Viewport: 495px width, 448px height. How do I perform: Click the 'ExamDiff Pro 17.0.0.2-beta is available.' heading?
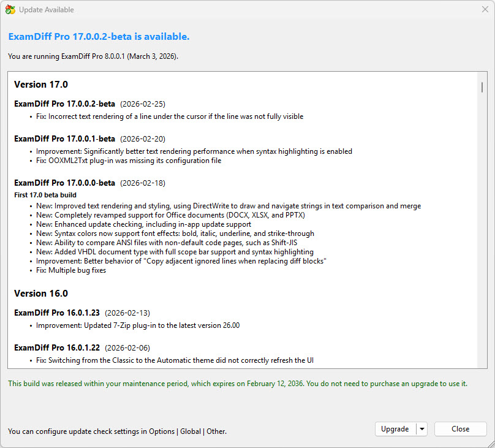click(99, 37)
